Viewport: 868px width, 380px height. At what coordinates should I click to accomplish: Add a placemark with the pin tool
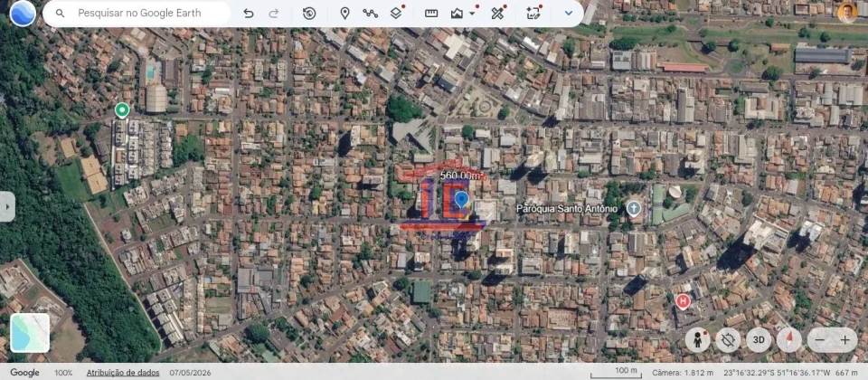tap(344, 14)
